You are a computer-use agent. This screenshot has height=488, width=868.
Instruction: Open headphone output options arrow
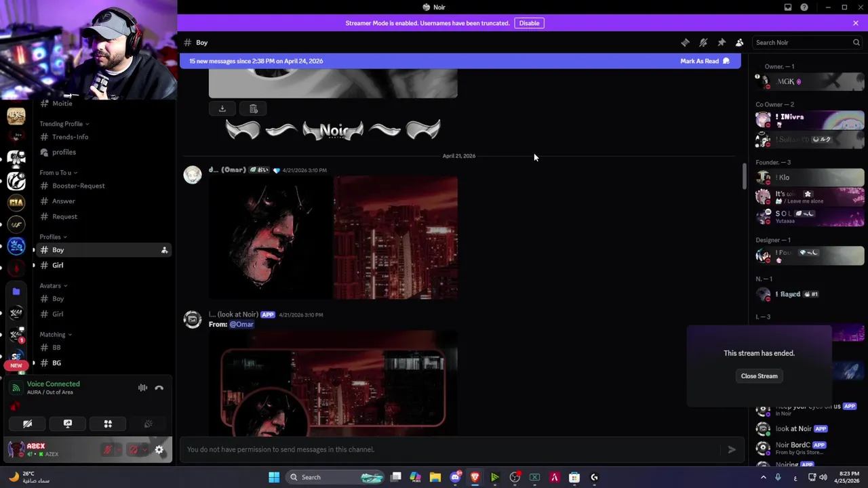click(x=144, y=449)
